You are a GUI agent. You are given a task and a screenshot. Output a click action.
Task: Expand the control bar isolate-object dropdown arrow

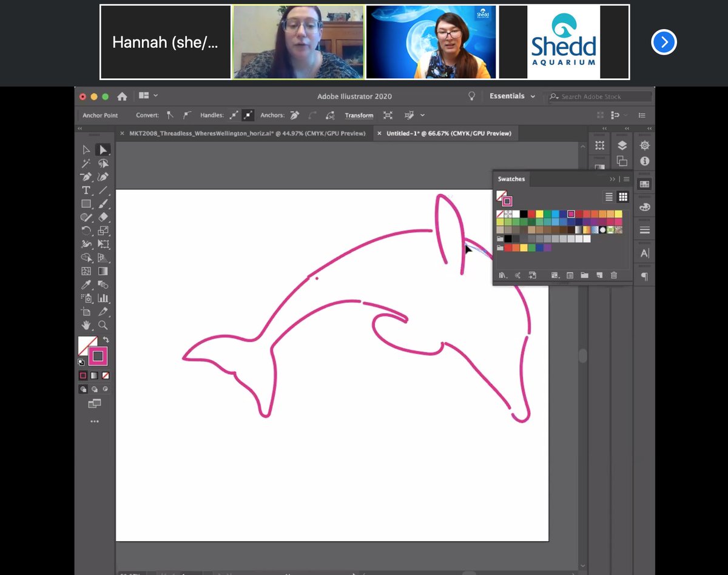tap(422, 115)
